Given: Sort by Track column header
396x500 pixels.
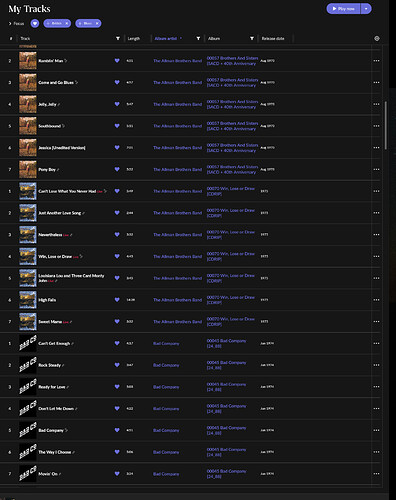Looking at the screenshot, I should point(25,38).
